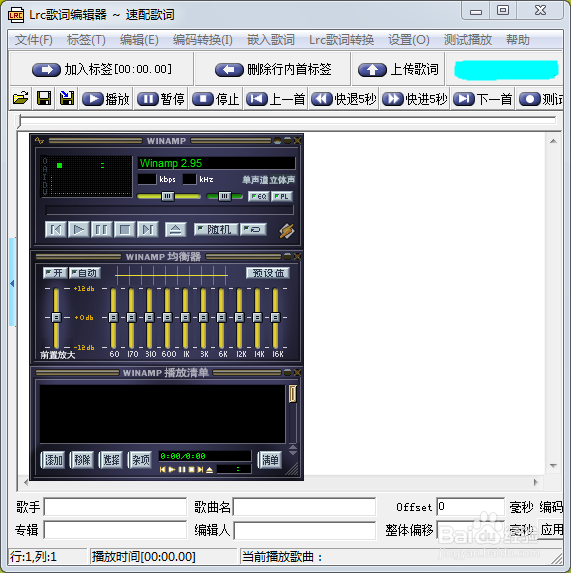Toggle Winamp repeat loop button
The width and height of the screenshot is (571, 573).
[x=253, y=229]
